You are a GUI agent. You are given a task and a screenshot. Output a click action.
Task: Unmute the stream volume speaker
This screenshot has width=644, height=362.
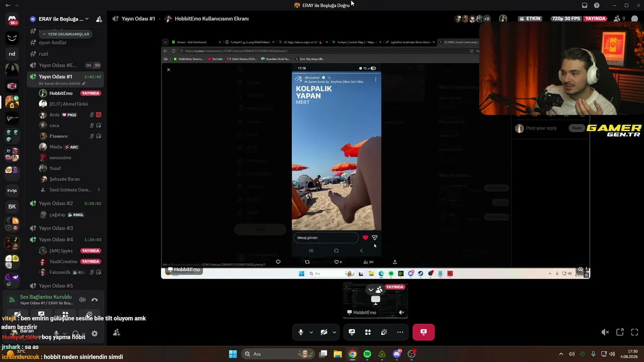[605, 332]
